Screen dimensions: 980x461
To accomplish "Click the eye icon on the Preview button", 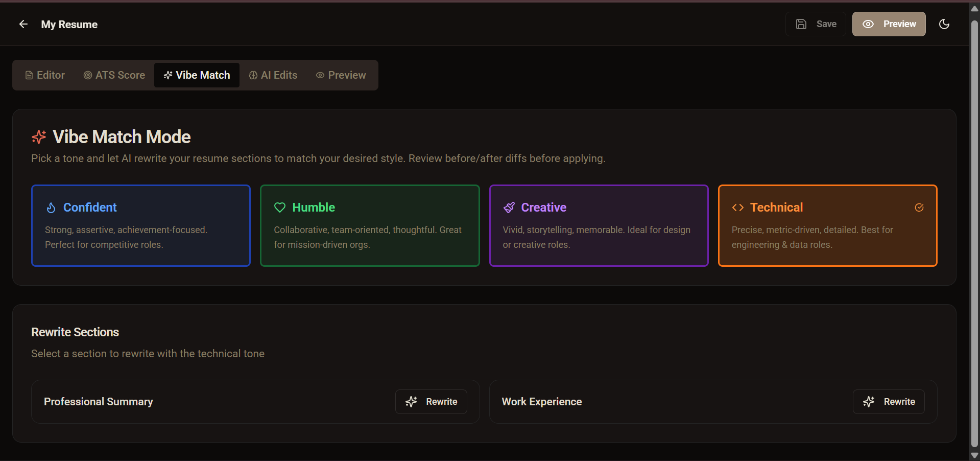I will [868, 24].
